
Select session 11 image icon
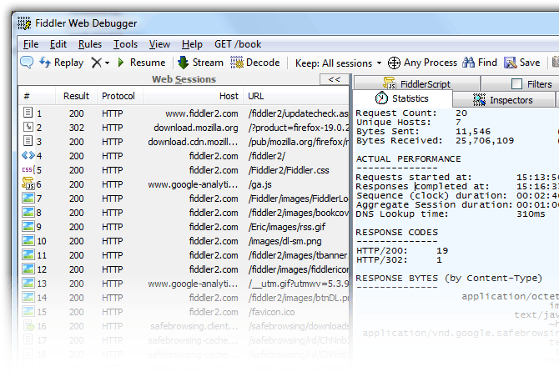tap(28, 254)
